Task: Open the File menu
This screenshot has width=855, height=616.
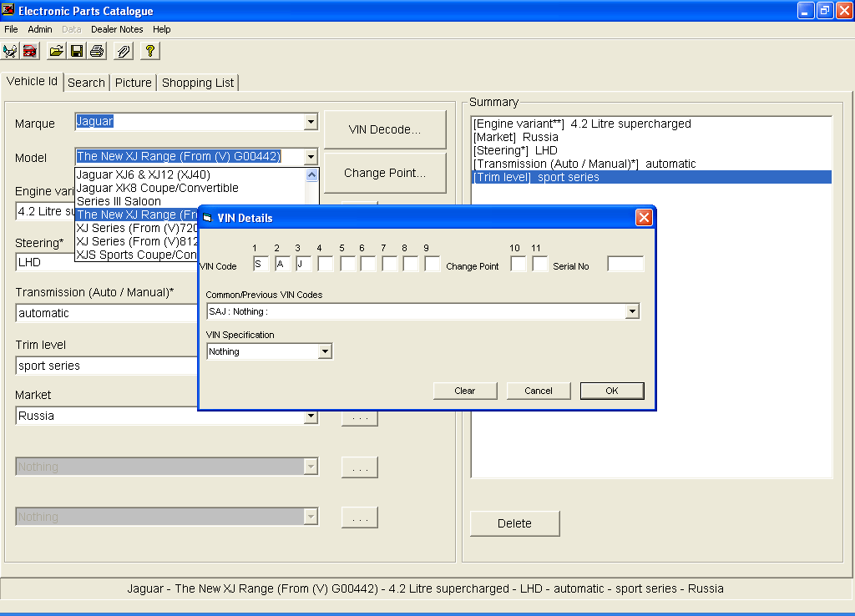Action: tap(11, 29)
